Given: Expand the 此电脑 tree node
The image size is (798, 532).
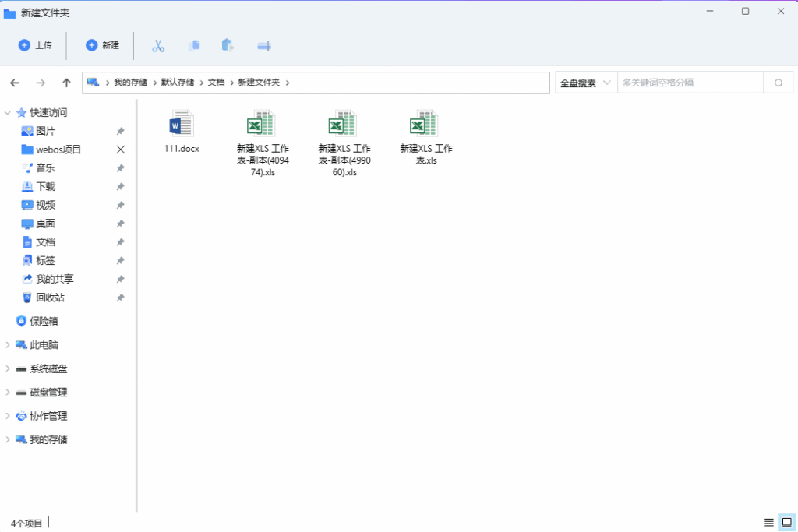Looking at the screenshot, I should [8, 345].
